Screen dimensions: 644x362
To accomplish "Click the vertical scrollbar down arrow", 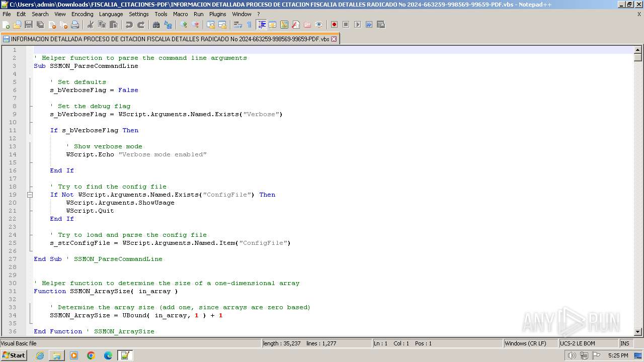I will 638,331.
